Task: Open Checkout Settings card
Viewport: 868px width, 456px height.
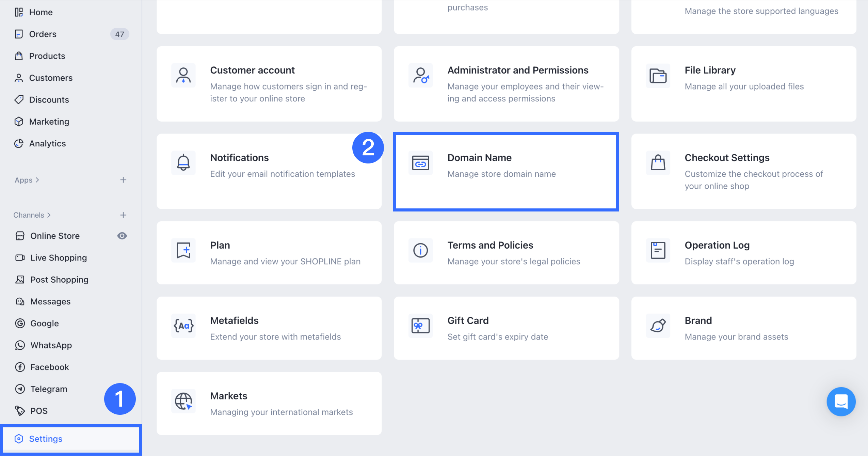Action: pyautogui.click(x=744, y=171)
